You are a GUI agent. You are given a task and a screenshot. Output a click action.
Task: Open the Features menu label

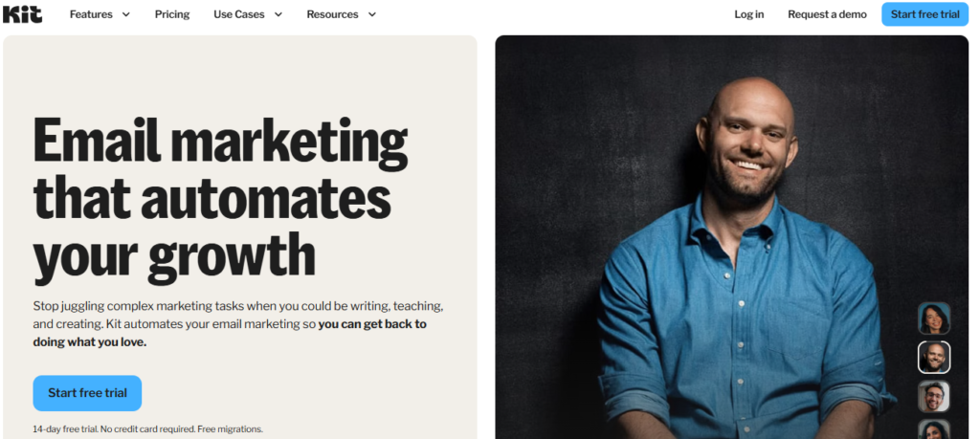click(91, 14)
